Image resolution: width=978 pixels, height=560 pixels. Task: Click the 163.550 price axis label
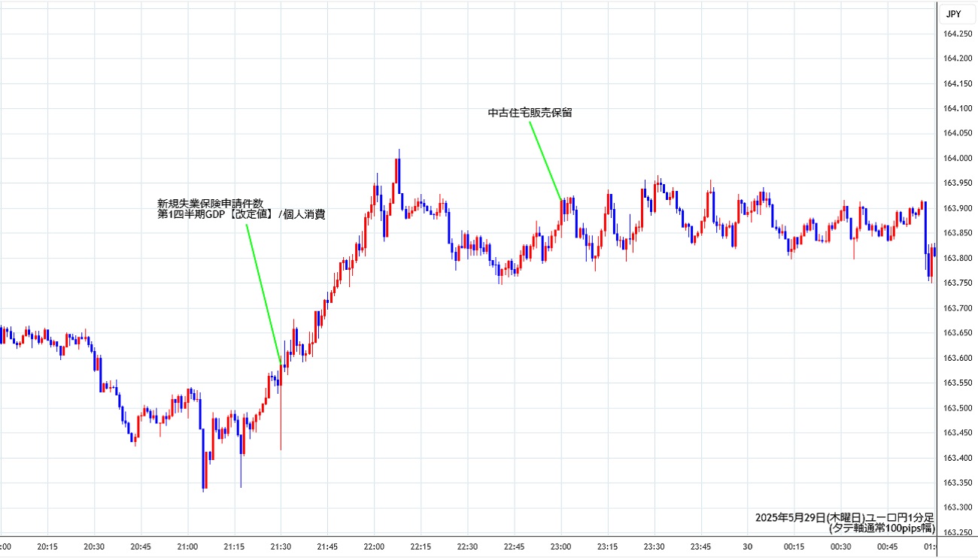pos(957,383)
